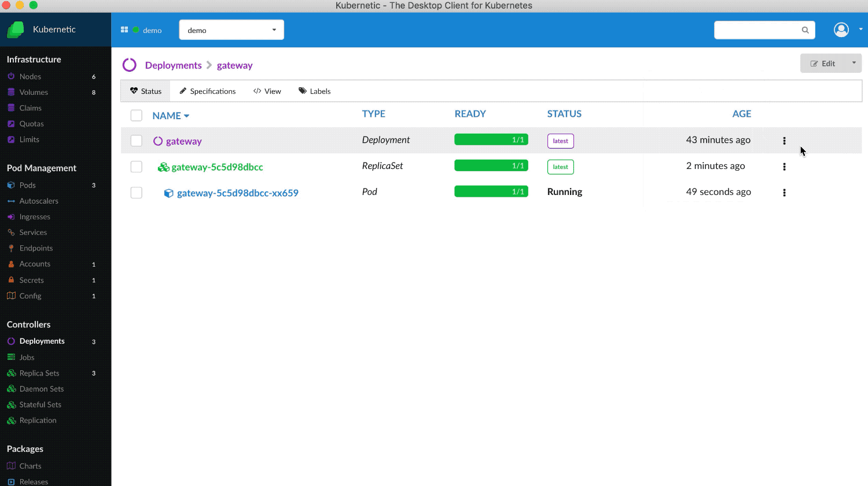Image resolution: width=868 pixels, height=486 pixels.
Task: Open the demo context dropdown
Action: point(231,30)
